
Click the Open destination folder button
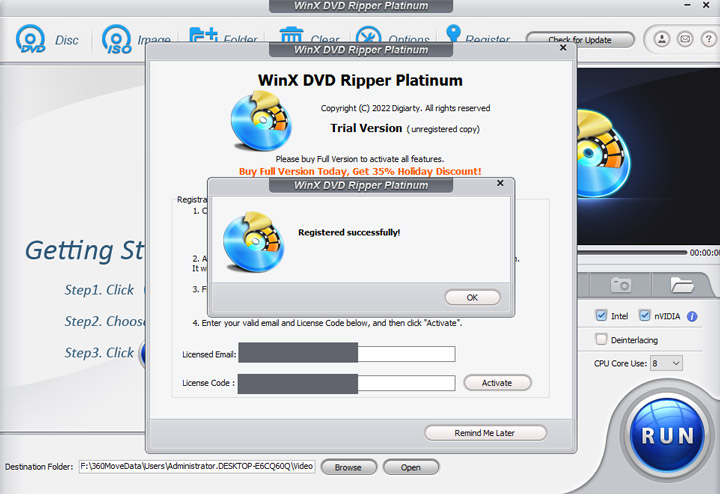(411, 467)
